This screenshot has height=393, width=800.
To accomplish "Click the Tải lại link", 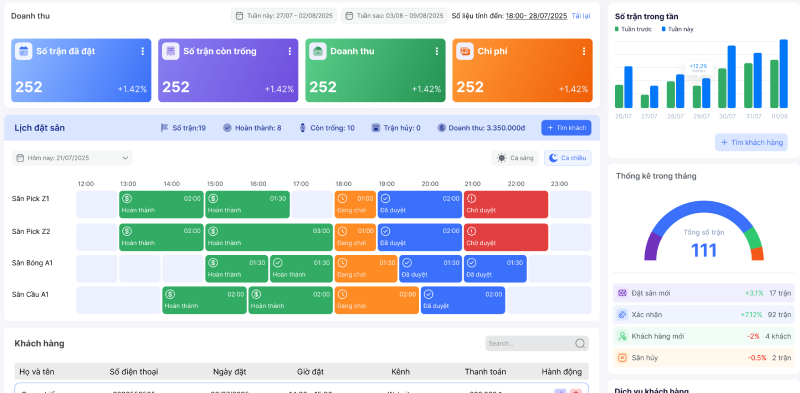I will point(581,16).
